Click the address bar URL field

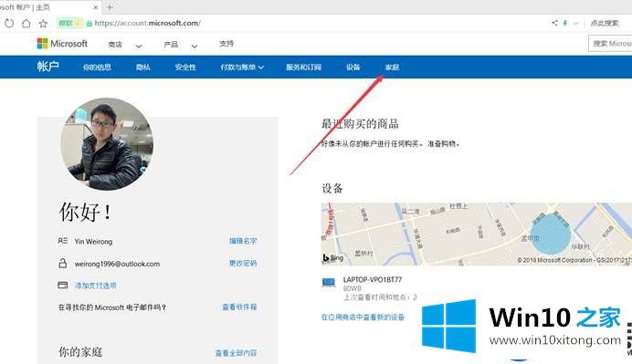(148, 24)
